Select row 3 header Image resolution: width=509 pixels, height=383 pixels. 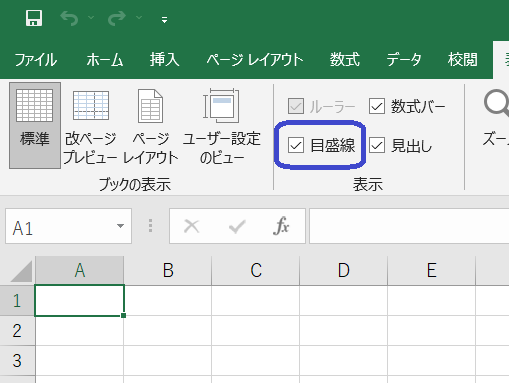point(17,361)
